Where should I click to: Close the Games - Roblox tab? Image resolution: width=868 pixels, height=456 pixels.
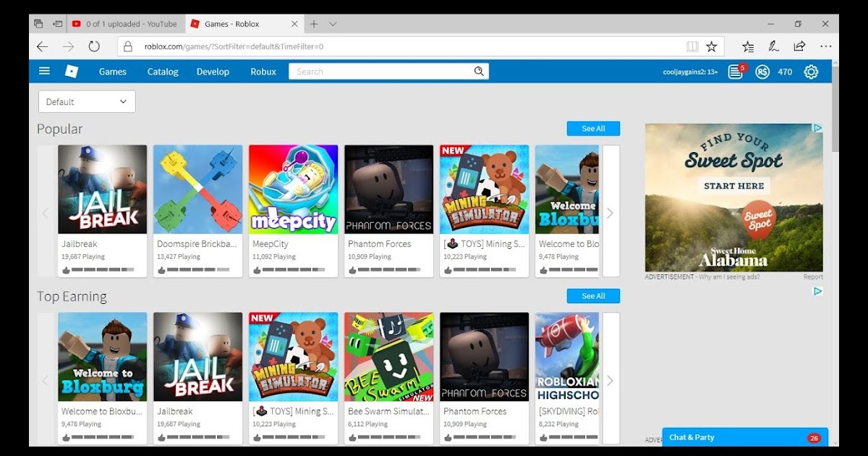pyautogui.click(x=294, y=24)
